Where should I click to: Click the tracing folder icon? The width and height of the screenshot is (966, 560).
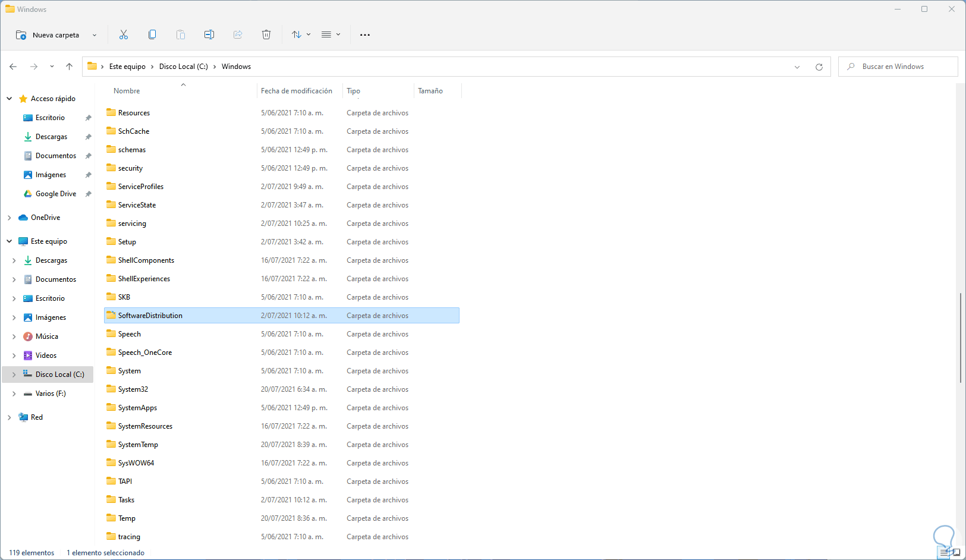pyautogui.click(x=111, y=536)
